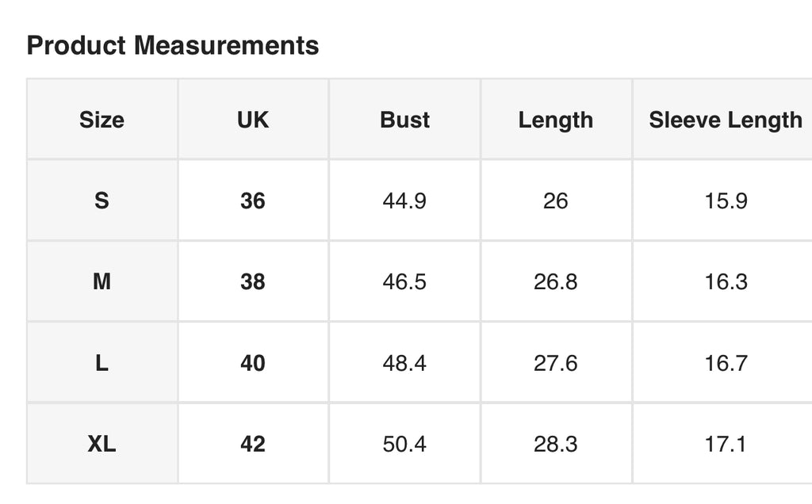Select the XL size row label
This screenshot has height=504, width=812.
(102, 444)
